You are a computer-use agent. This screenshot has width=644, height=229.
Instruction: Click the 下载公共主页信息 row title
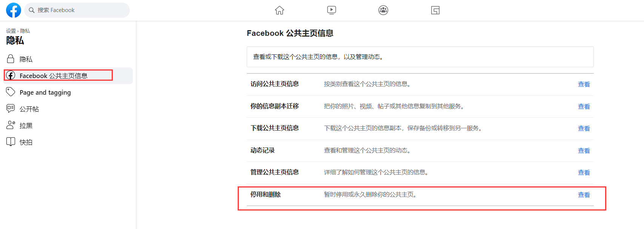coord(275,128)
